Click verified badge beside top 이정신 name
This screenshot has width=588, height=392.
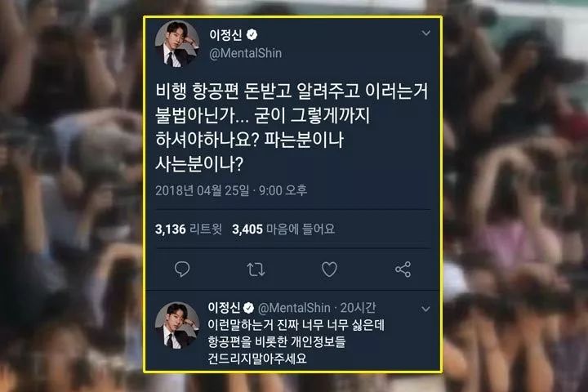pyautogui.click(x=252, y=35)
